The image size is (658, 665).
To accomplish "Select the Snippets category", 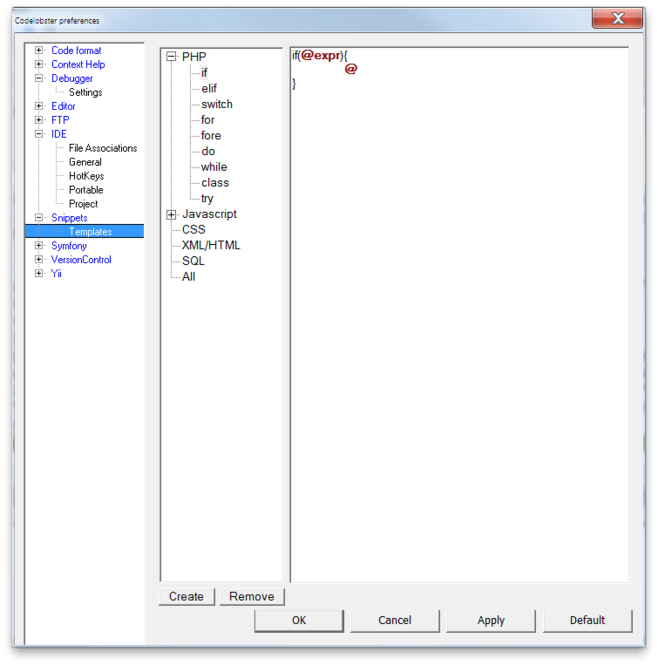I will point(69,218).
